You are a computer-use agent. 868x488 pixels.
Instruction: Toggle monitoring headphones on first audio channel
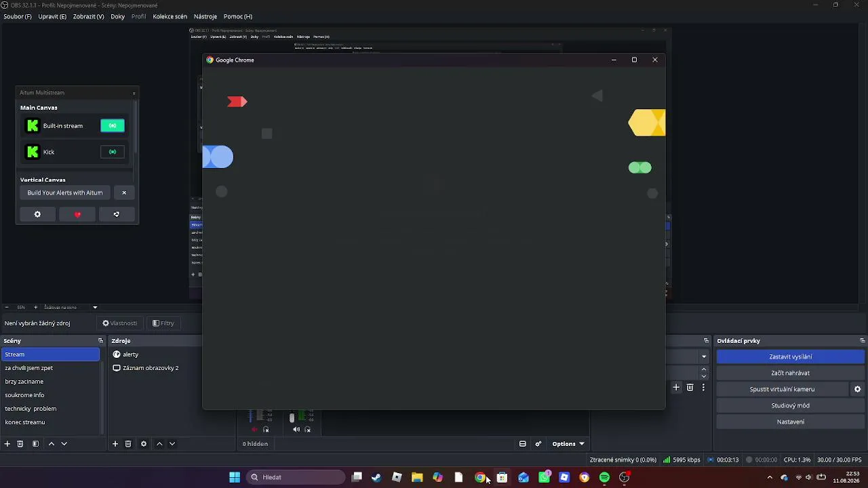coord(266,429)
